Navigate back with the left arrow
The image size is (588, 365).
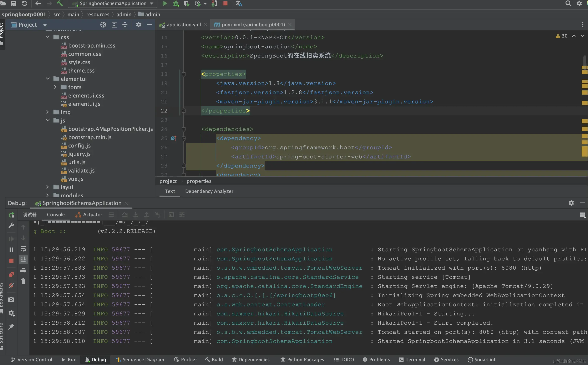[x=38, y=3]
